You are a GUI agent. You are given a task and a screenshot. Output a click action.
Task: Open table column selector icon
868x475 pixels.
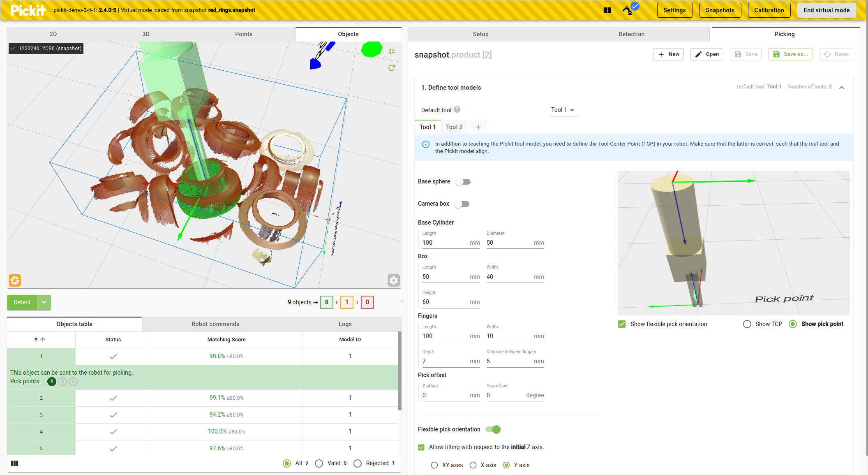pyautogui.click(x=15, y=463)
